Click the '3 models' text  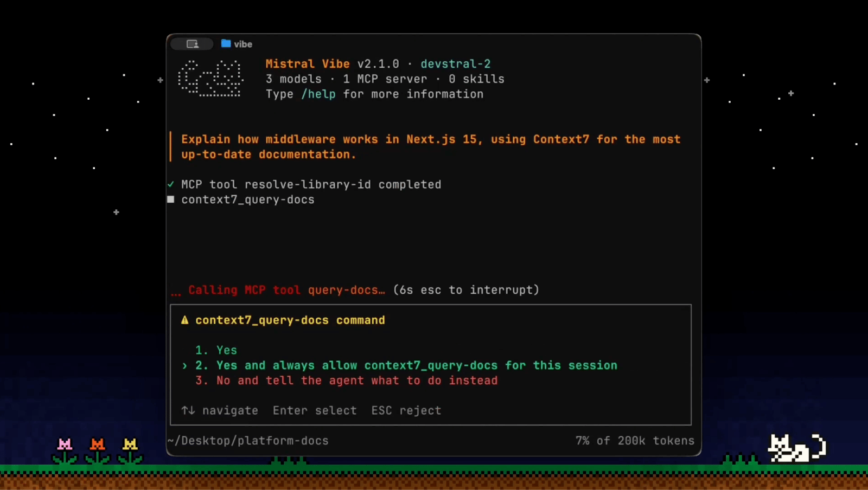pyautogui.click(x=293, y=79)
